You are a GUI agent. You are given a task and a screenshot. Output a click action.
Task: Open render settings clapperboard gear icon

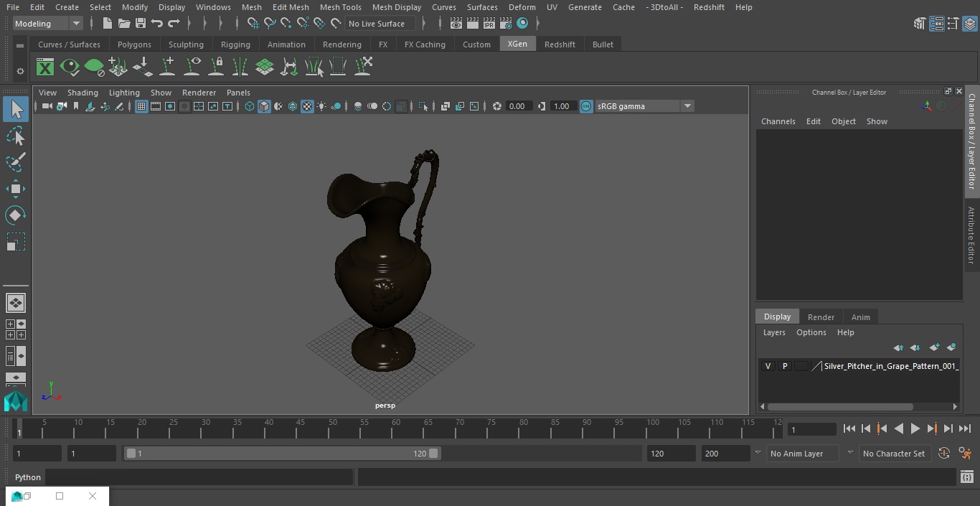point(506,24)
